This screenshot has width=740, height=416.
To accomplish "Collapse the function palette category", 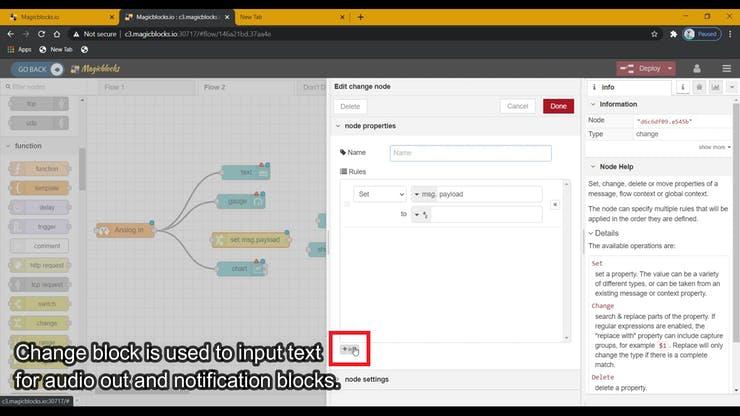I will tap(25, 146).
